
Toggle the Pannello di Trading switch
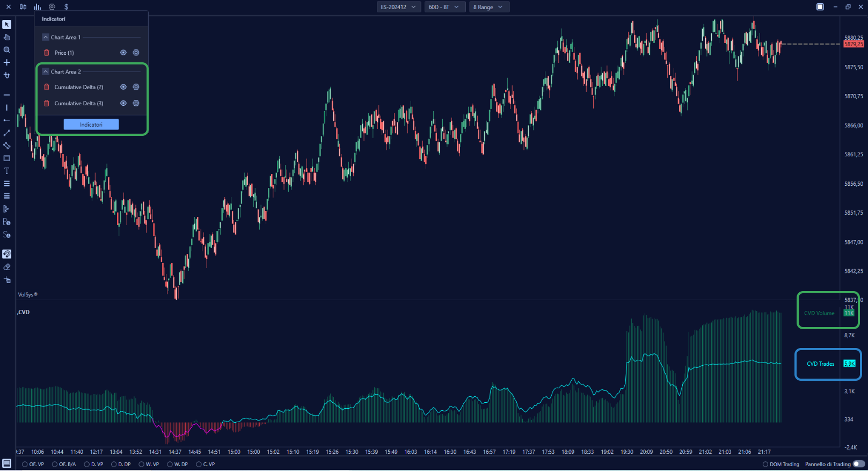click(x=859, y=464)
